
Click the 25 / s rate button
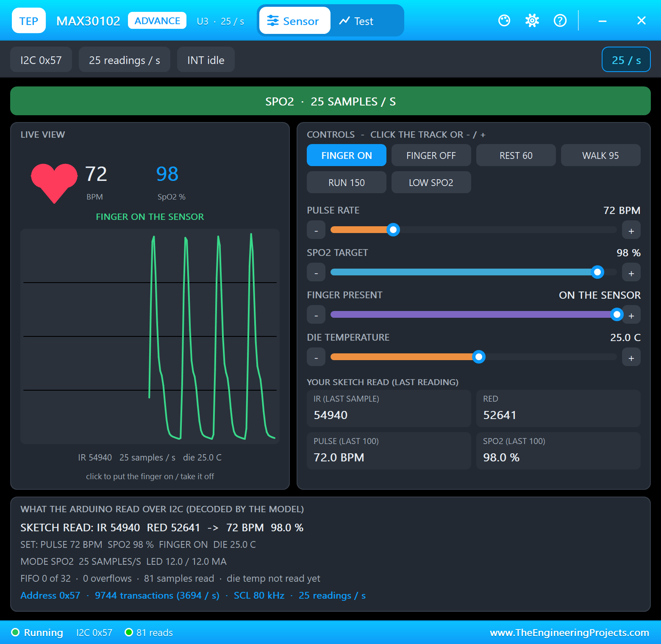[626, 59]
